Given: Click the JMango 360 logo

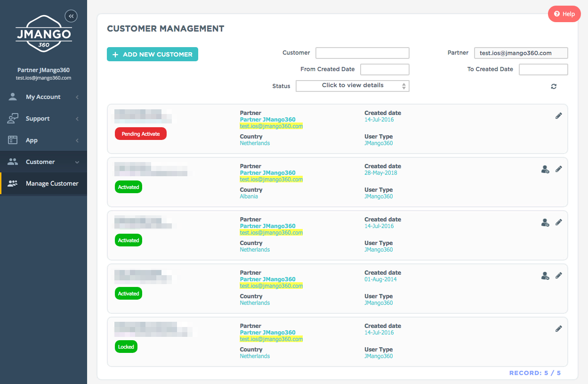Looking at the screenshot, I should tap(44, 33).
